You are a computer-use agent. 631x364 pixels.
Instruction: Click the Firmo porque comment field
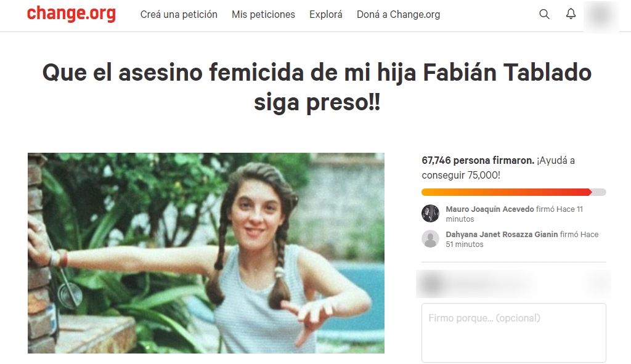pyautogui.click(x=513, y=333)
